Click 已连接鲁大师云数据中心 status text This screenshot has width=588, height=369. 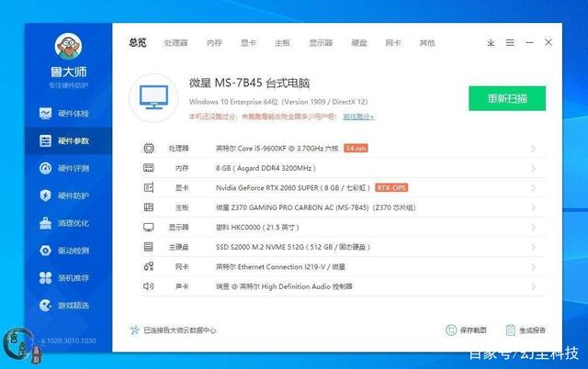point(180,330)
